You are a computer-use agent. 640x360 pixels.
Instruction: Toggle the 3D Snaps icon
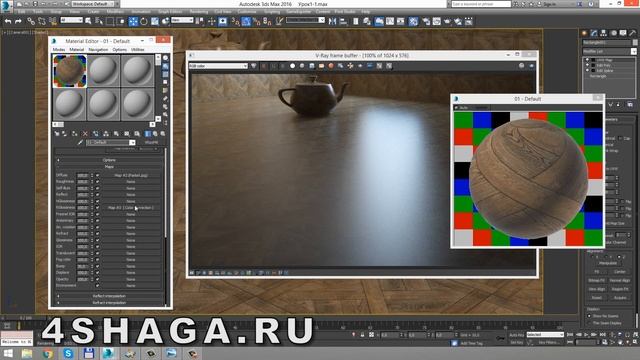pyautogui.click(x=236, y=21)
